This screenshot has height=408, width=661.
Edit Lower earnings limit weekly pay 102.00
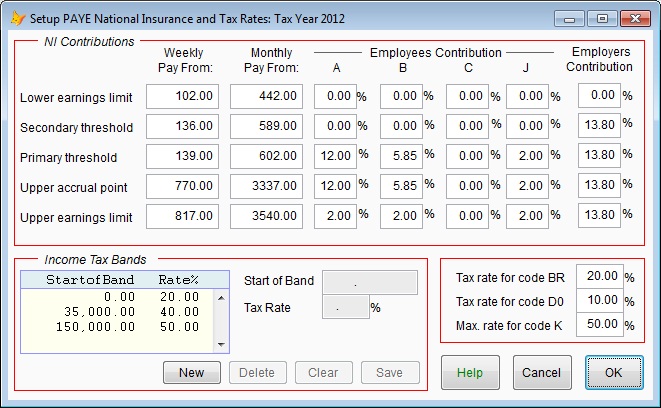pos(183,96)
